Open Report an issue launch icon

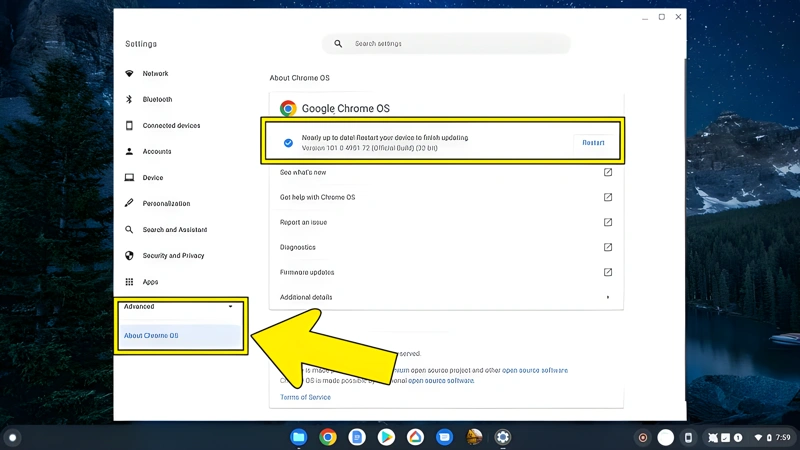coord(608,222)
